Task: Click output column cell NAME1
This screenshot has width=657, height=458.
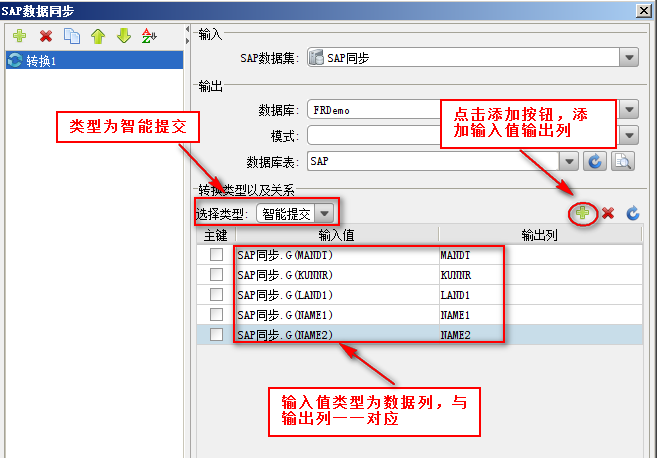Action: click(540, 315)
